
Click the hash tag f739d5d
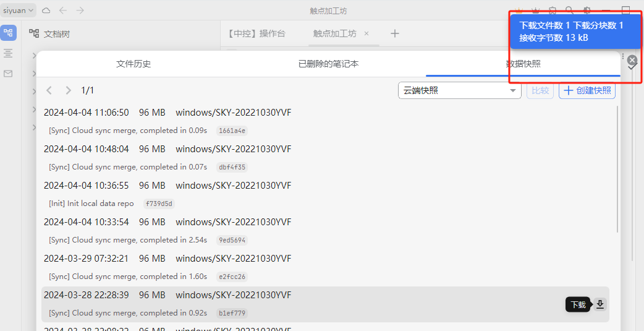tap(159, 204)
